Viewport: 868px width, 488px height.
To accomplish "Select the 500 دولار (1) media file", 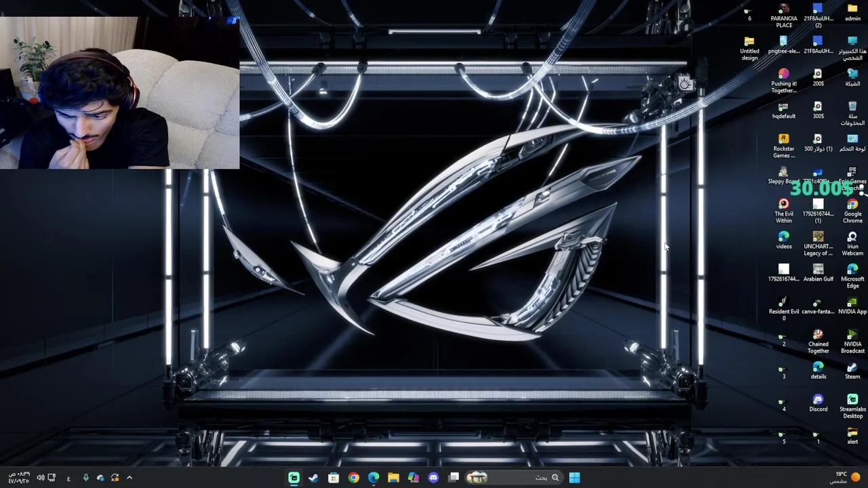I will pos(818,142).
